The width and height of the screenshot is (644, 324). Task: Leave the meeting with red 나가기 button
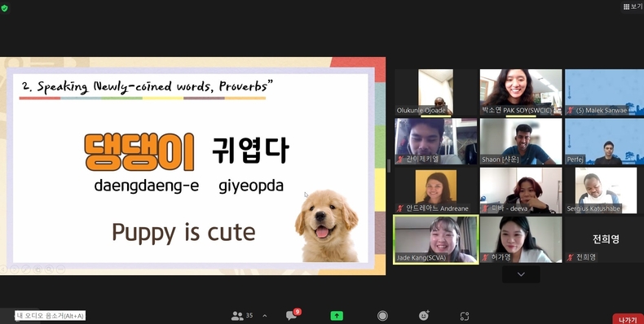pyautogui.click(x=628, y=319)
